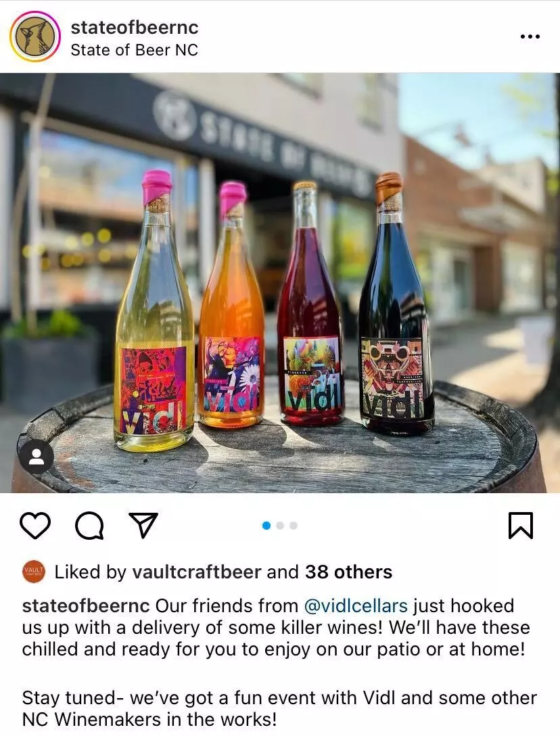Screen dimensions: 560x736
Task: Jump to third carousel dot
Action: pos(294,526)
